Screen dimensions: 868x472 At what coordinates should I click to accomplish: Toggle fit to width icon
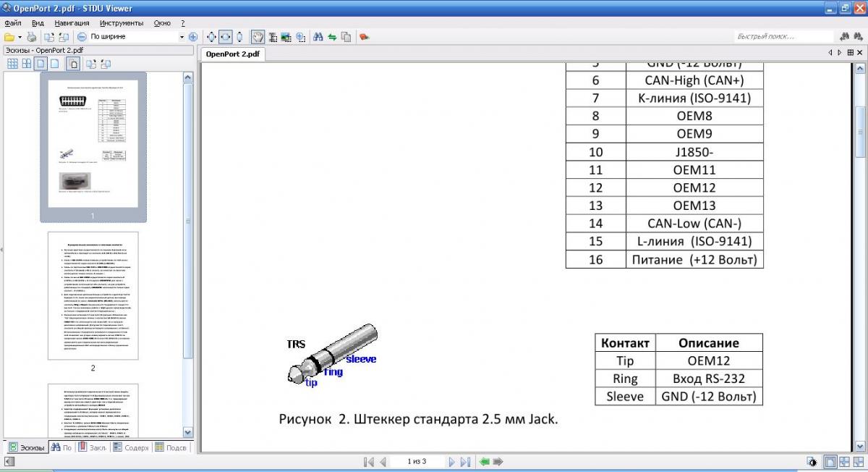pos(226,37)
